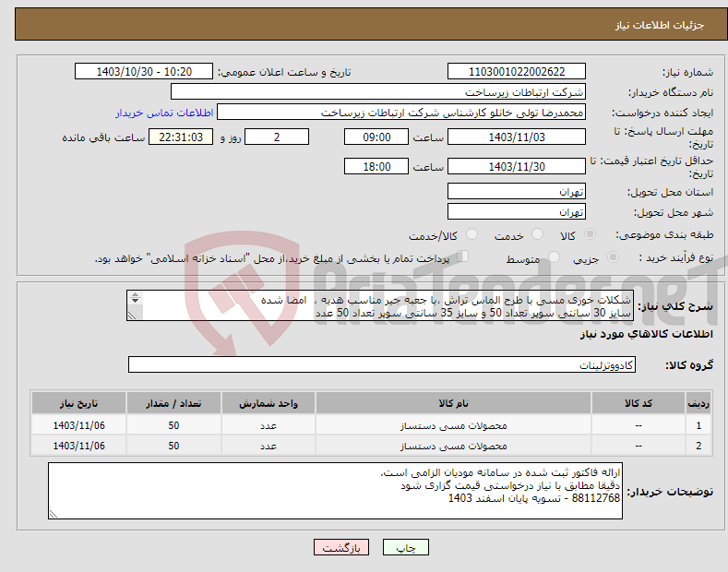Click the row number 1 cell
The image size is (728, 572).
[698, 425]
